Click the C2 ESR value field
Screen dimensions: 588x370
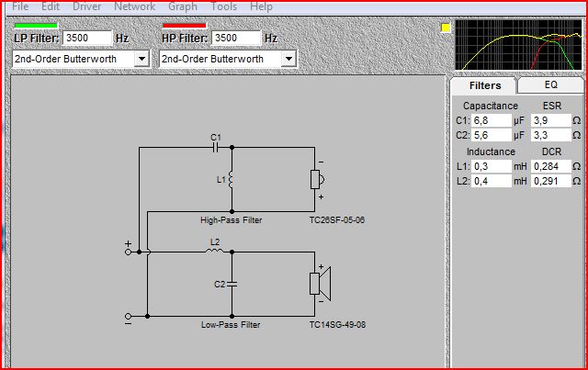pos(551,135)
